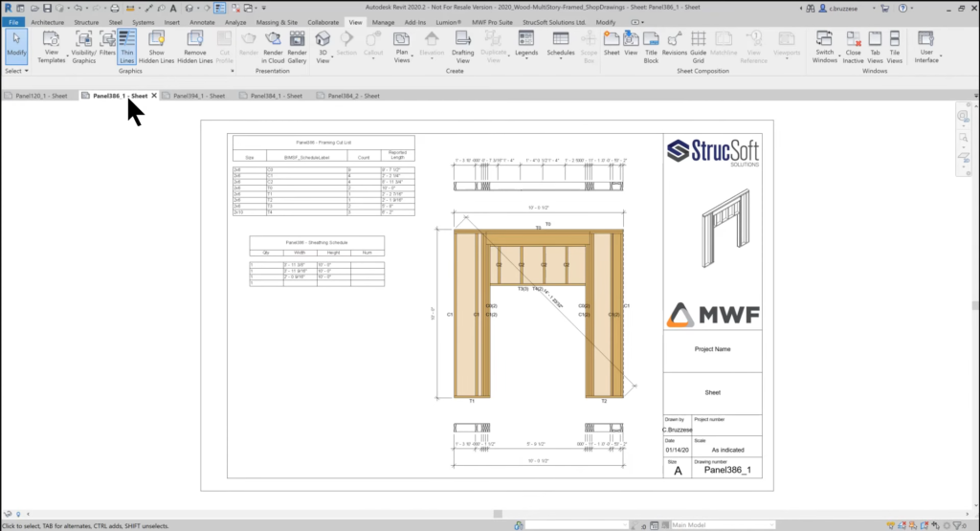Click the horizontal scrollbar thumb
The image size is (980, 531).
coord(498,514)
